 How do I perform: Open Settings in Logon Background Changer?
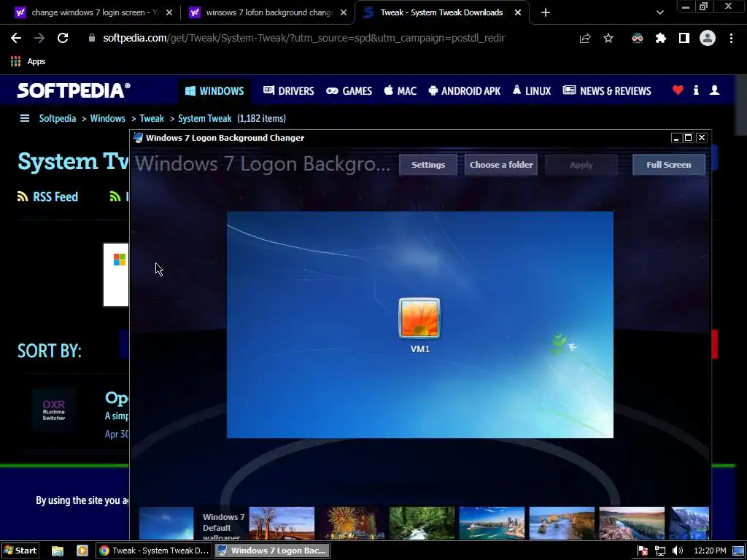click(427, 165)
